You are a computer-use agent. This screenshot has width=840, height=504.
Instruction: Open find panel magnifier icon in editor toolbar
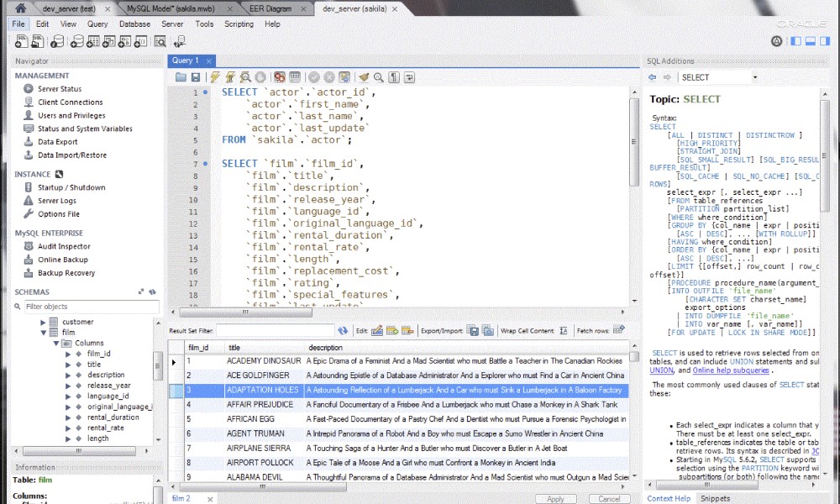[379, 77]
